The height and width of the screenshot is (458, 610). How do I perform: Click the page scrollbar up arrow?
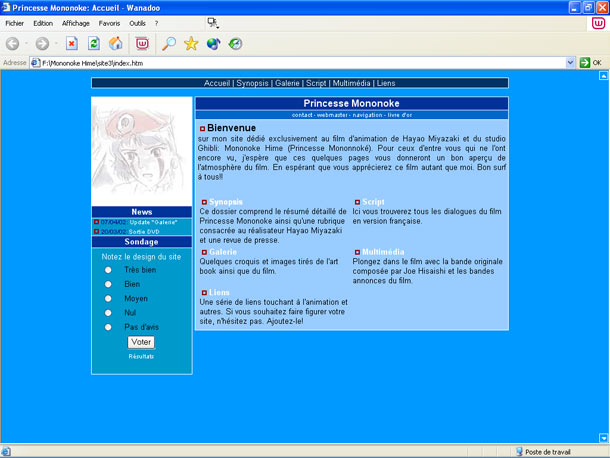click(603, 75)
